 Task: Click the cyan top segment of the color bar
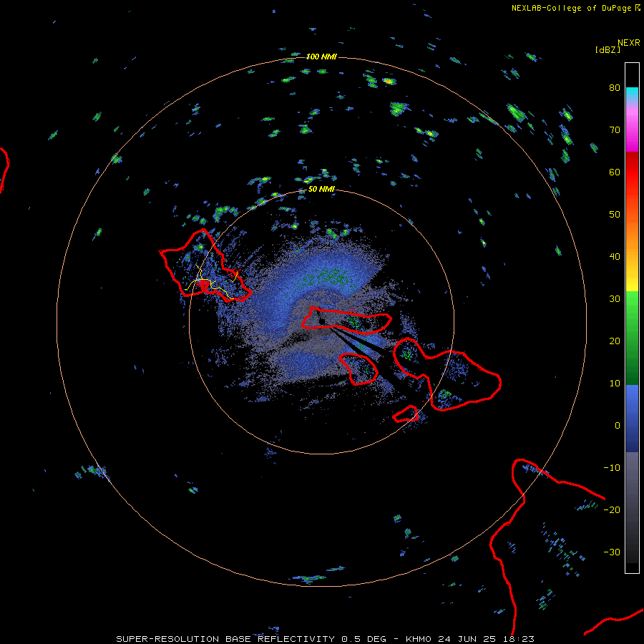632,93
